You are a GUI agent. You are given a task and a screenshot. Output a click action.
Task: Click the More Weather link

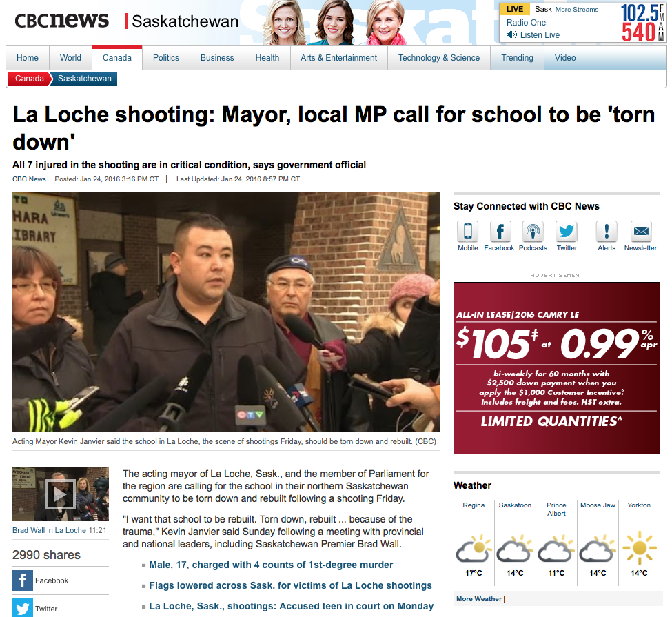480,599
